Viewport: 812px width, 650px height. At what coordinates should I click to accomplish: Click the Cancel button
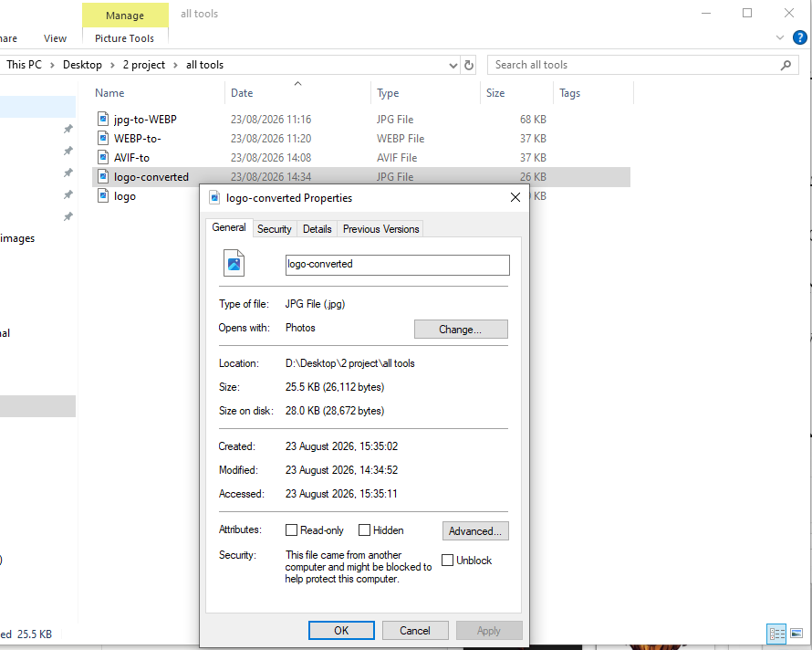tap(415, 630)
